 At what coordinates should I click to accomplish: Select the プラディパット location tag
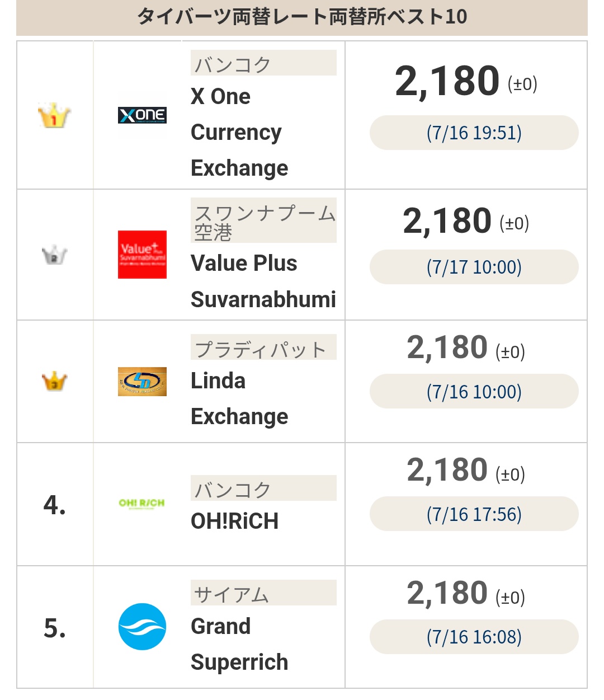click(x=263, y=347)
